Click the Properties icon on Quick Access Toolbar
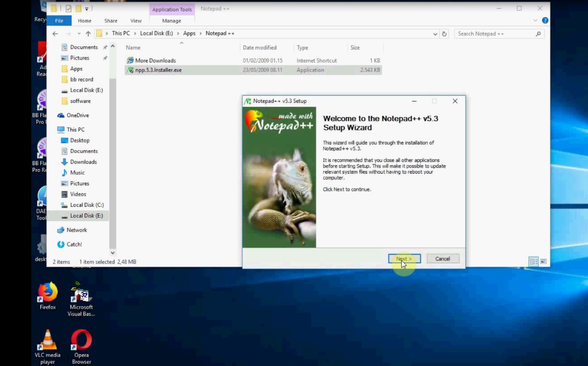 68,9
